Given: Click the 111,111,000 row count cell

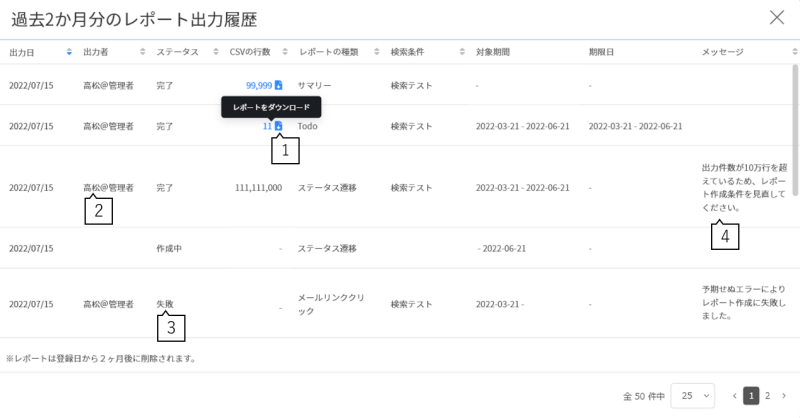Looking at the screenshot, I should tap(258, 188).
